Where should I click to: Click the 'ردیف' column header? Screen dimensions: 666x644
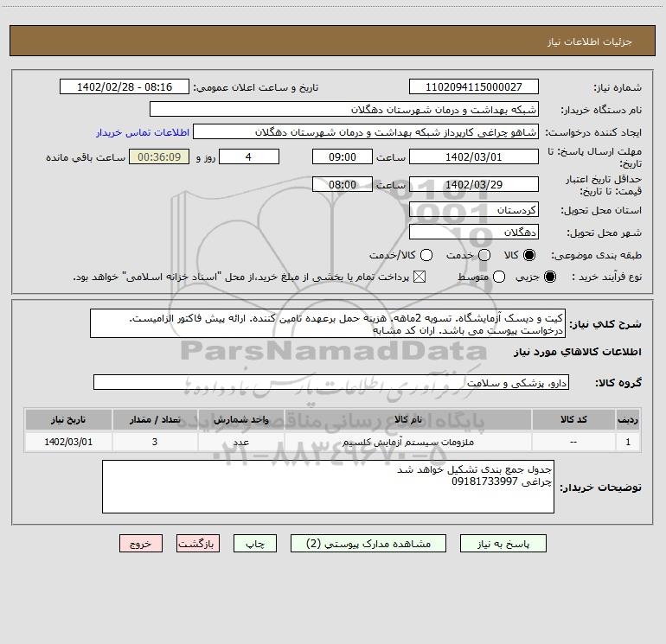point(628,419)
